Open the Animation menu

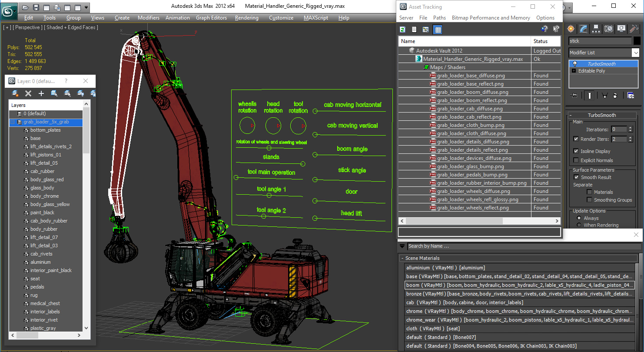(x=177, y=18)
